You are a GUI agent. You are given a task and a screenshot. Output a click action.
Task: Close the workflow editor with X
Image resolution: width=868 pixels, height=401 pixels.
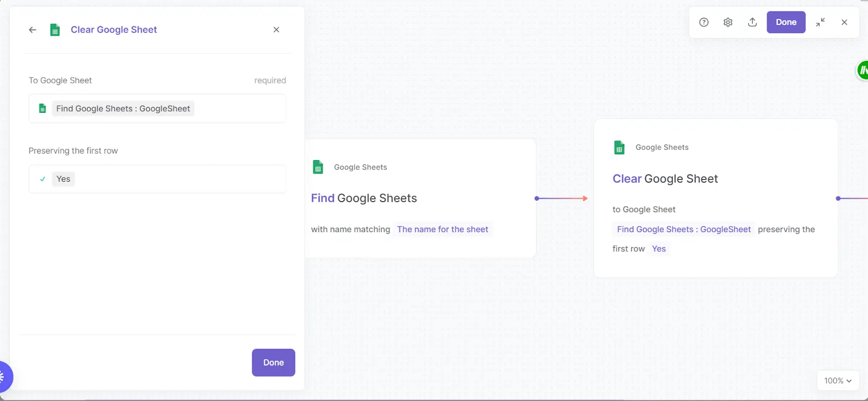click(x=844, y=22)
